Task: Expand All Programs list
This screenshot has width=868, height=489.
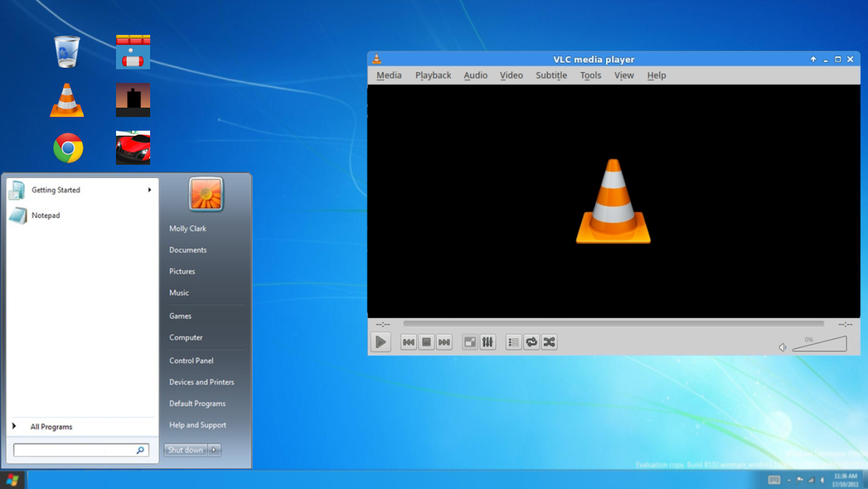Action: [51, 427]
